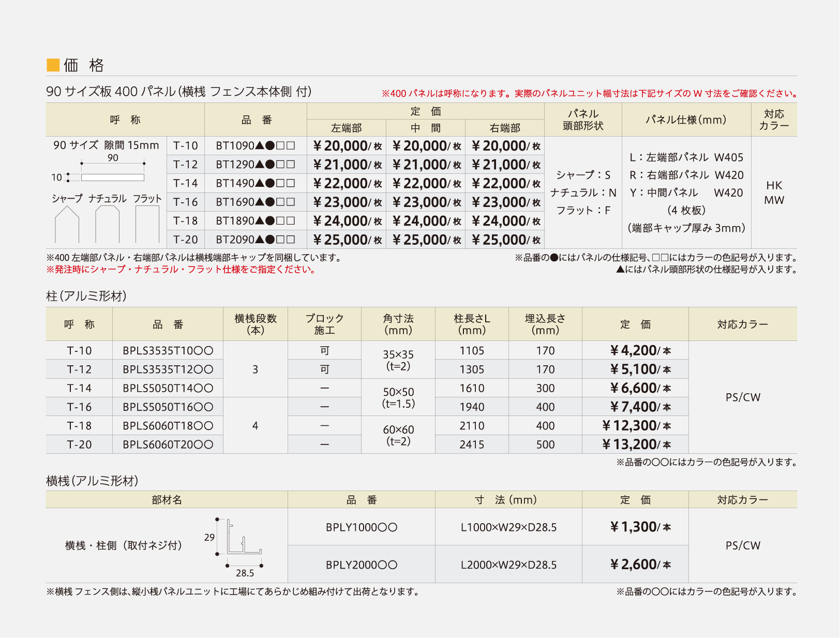The width and height of the screenshot is (840, 638).
Task: Click the flat panel head shape drawing
Action: click(147, 225)
